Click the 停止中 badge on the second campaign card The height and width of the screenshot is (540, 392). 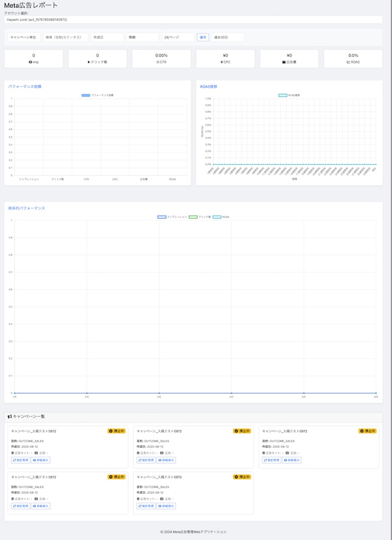[242, 431]
